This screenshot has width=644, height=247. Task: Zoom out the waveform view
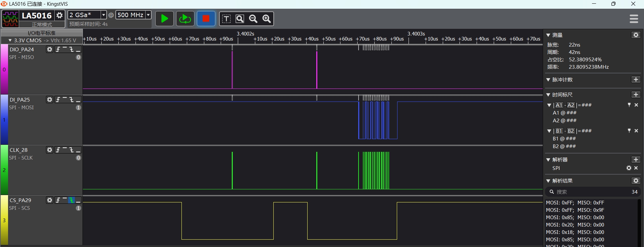(x=253, y=19)
